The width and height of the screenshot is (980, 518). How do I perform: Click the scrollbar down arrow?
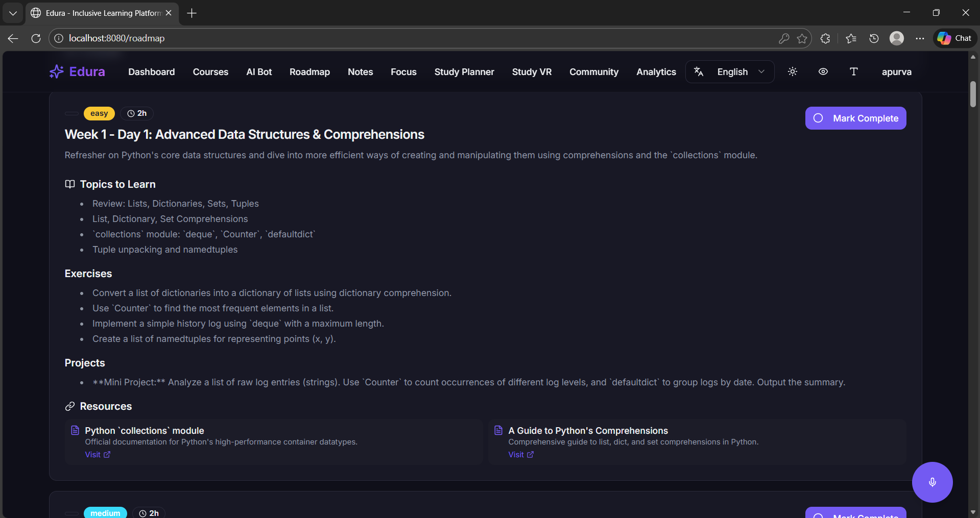(973, 512)
